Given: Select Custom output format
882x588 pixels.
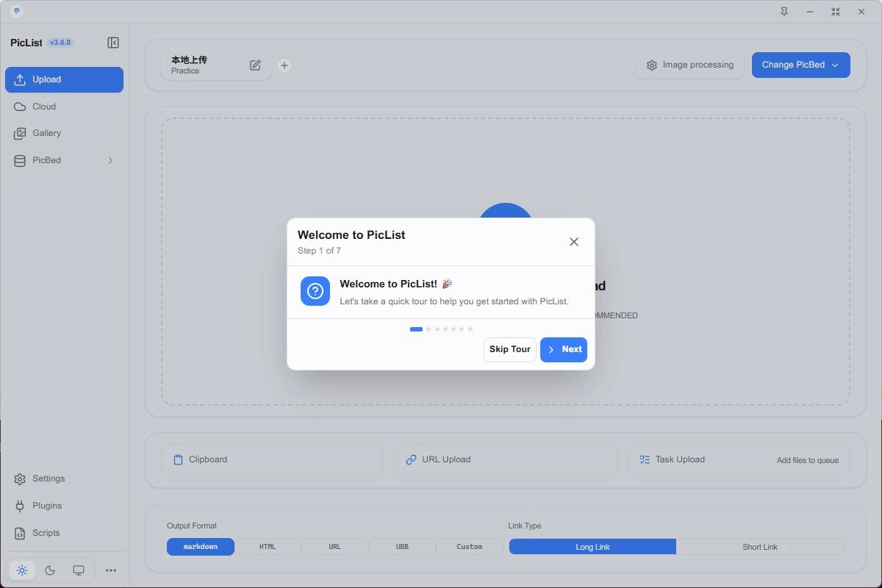Looking at the screenshot, I should coord(470,547).
